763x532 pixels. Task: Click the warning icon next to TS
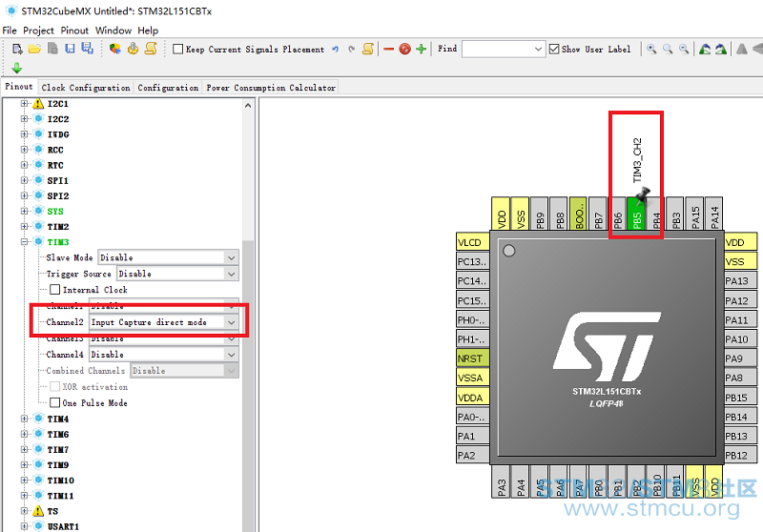(x=38, y=511)
